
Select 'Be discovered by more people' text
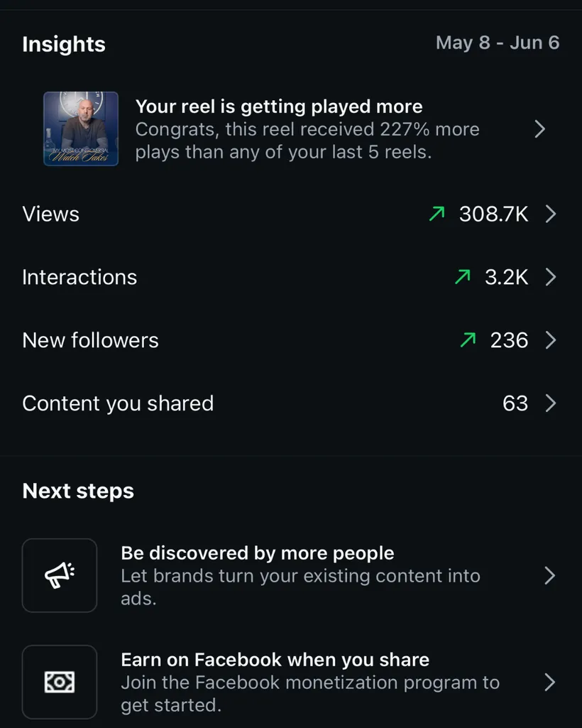tap(258, 553)
